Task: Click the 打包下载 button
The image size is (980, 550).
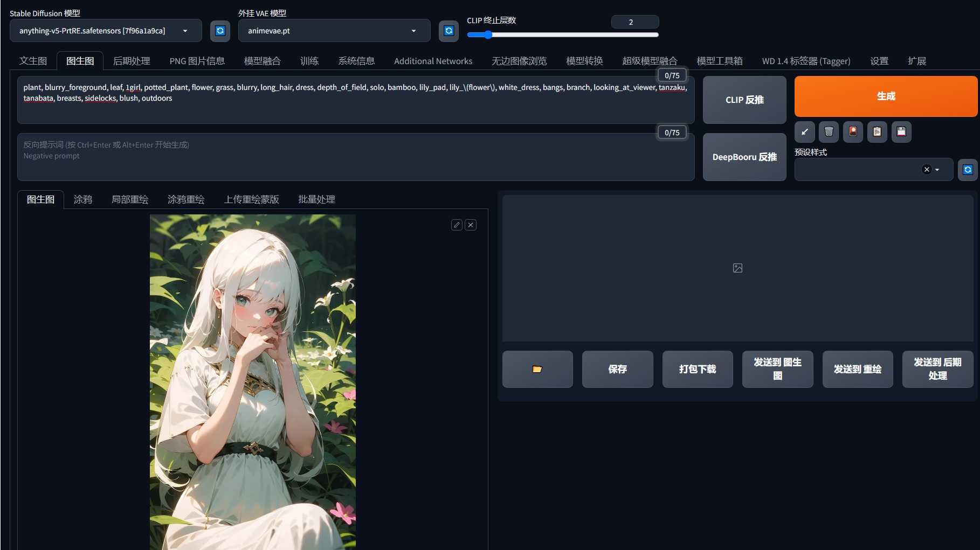Action: (698, 369)
